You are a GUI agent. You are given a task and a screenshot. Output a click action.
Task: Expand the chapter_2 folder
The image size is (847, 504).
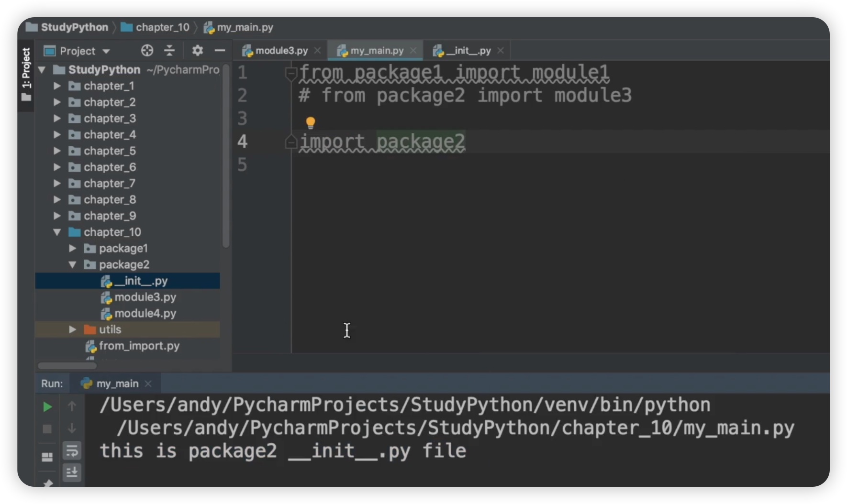(x=57, y=102)
